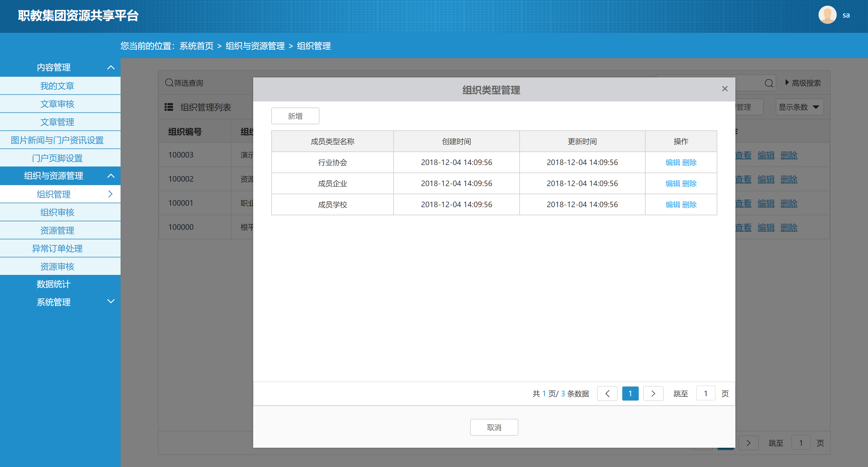868x467 pixels.
Task: Click the dialog 跳至 page number field
Action: coord(705,394)
